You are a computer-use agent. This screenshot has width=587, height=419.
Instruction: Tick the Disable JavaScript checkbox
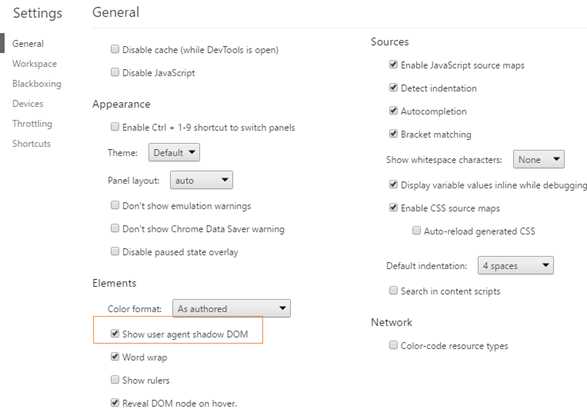(x=115, y=72)
